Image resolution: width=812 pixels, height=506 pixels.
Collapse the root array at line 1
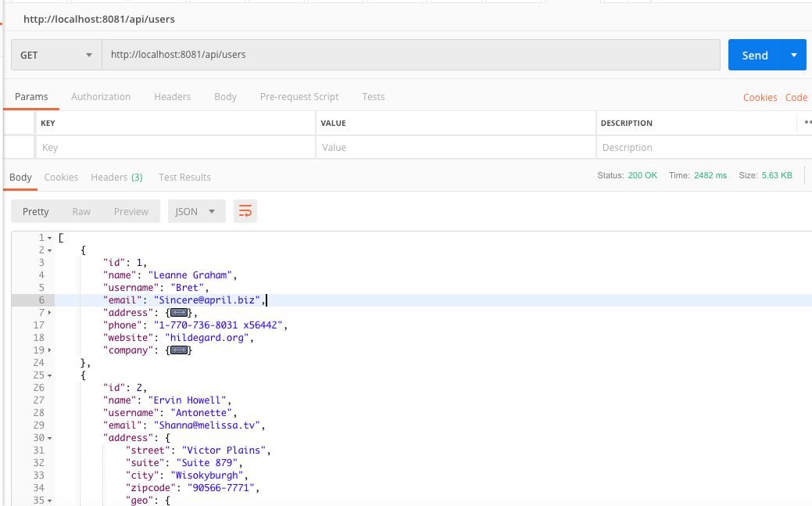coord(50,238)
